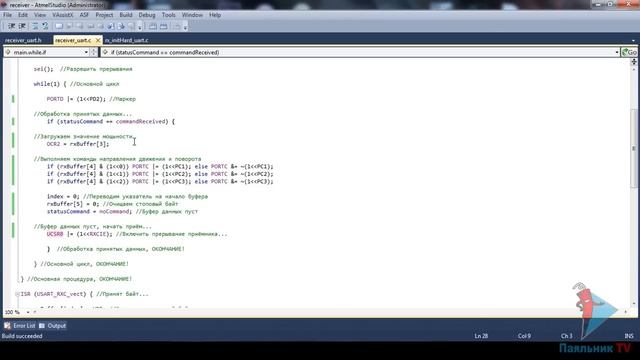Select the receiver_uart.c tab
This screenshot has width=640, height=360.
pyautogui.click(x=73, y=40)
